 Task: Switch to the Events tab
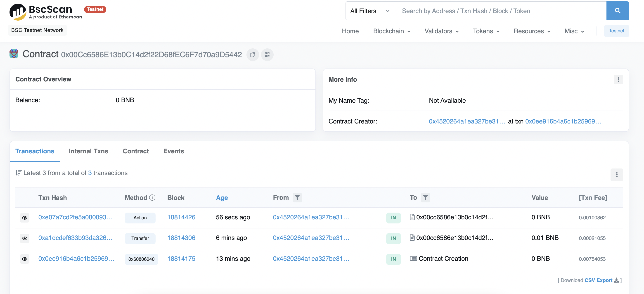(173, 151)
